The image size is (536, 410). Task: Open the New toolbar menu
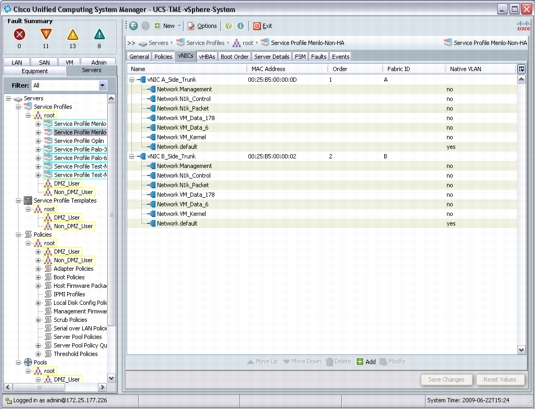167,26
